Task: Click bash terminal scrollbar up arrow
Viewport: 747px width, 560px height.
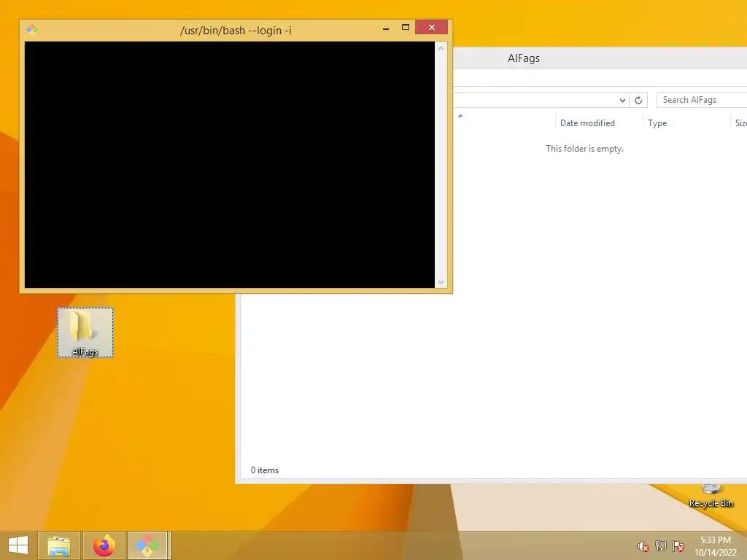Action: (441, 48)
